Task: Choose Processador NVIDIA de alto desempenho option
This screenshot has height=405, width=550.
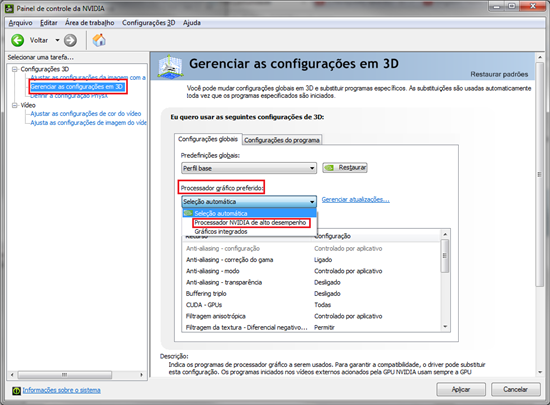Action: point(250,223)
